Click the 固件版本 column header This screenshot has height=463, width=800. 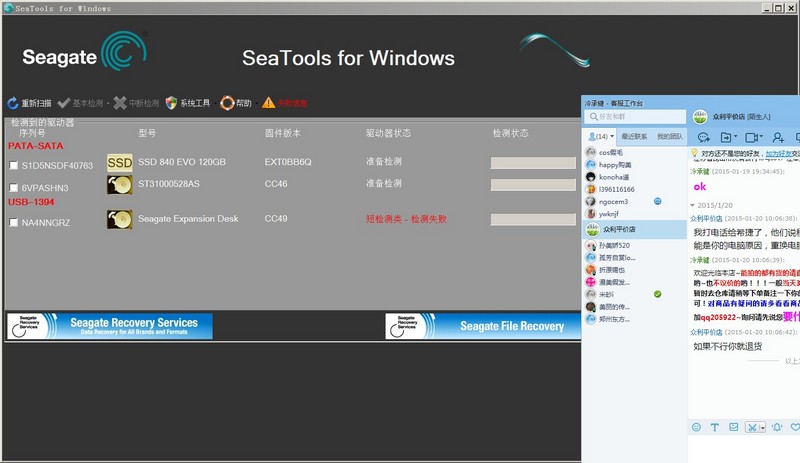pos(283,133)
